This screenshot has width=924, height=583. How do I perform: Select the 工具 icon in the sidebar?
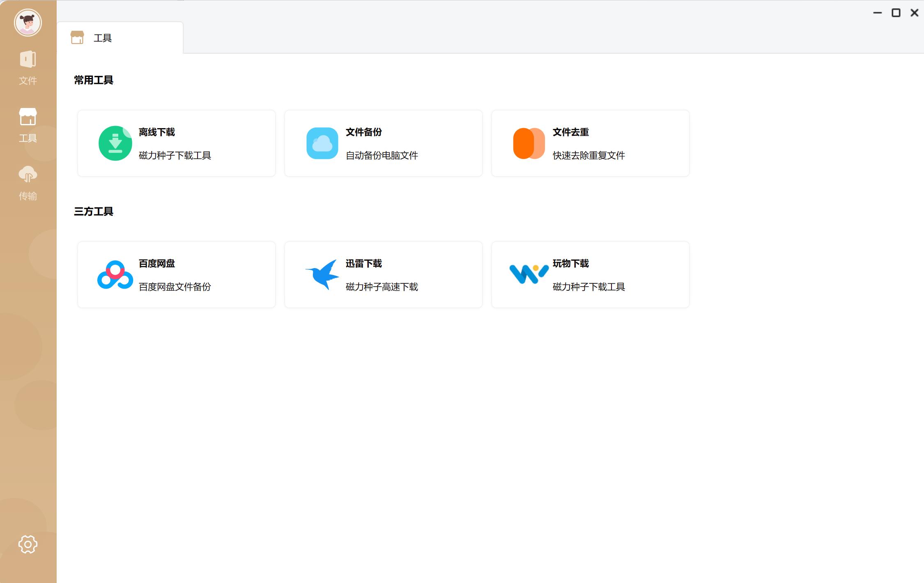tap(28, 123)
